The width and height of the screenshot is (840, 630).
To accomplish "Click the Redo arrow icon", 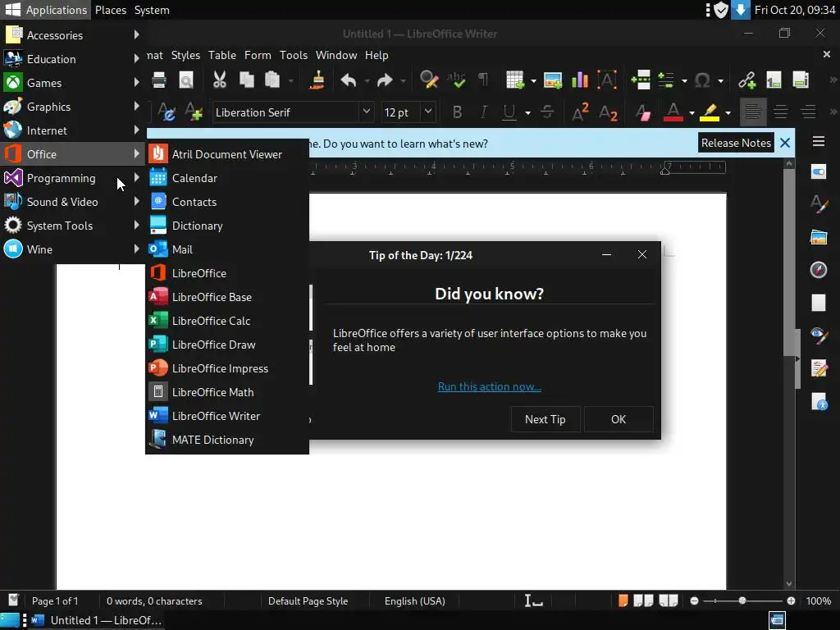I will coord(385,80).
